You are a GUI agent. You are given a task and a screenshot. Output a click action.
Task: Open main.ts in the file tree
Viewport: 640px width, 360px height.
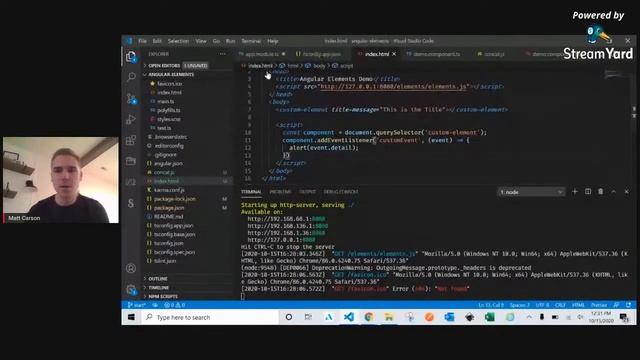[166, 101]
